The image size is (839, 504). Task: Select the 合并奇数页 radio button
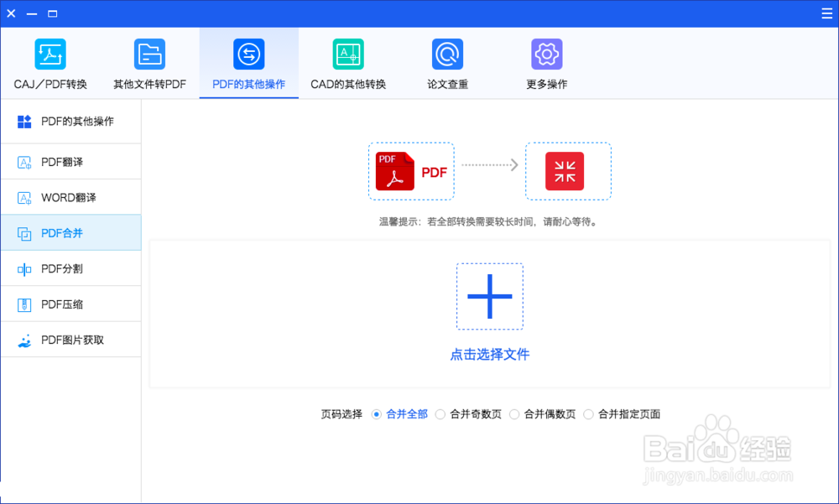(x=440, y=413)
